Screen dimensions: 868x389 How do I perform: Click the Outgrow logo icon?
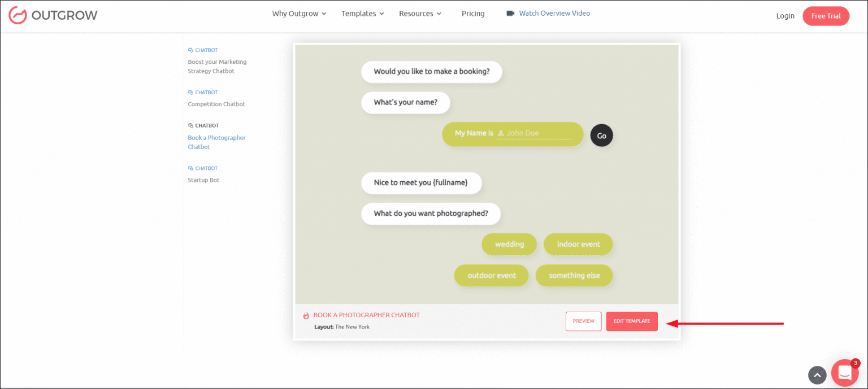click(x=18, y=15)
